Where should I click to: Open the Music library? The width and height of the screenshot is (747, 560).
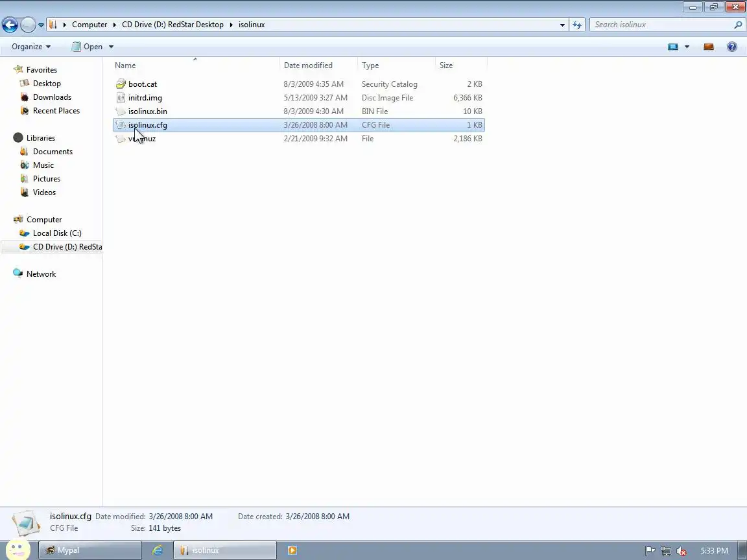[43, 165]
